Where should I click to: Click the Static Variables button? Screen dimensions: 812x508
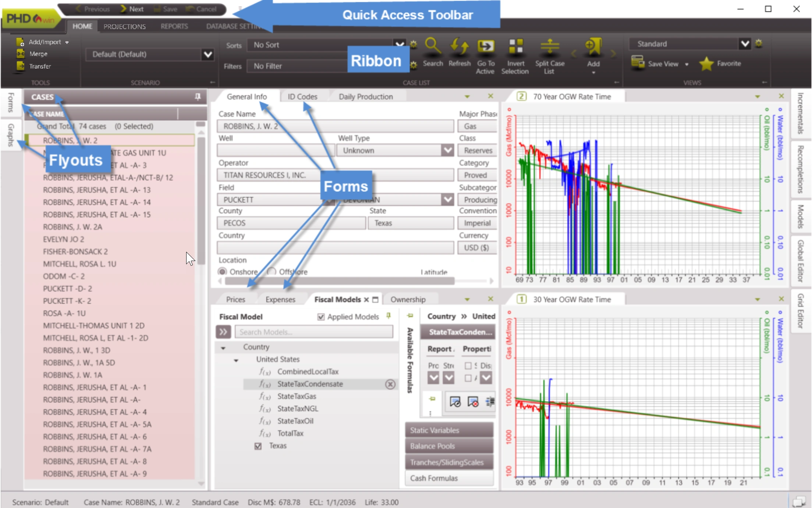click(449, 430)
